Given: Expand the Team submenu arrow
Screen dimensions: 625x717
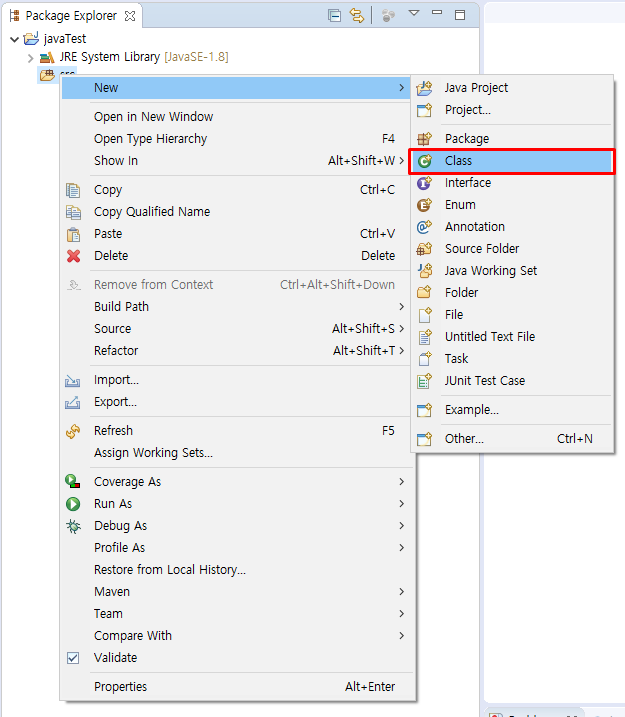Looking at the screenshot, I should point(401,614).
